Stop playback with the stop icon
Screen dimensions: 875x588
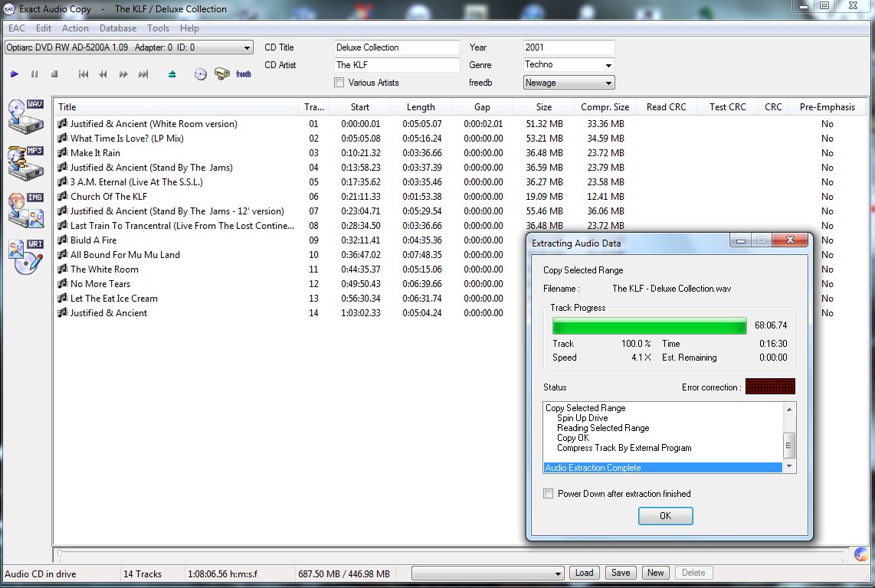click(x=54, y=74)
